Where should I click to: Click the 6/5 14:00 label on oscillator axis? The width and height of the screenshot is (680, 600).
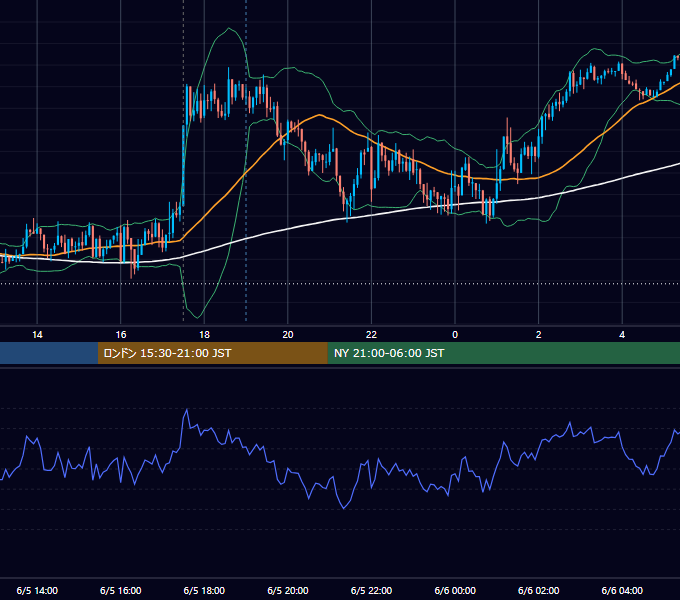pos(37,590)
